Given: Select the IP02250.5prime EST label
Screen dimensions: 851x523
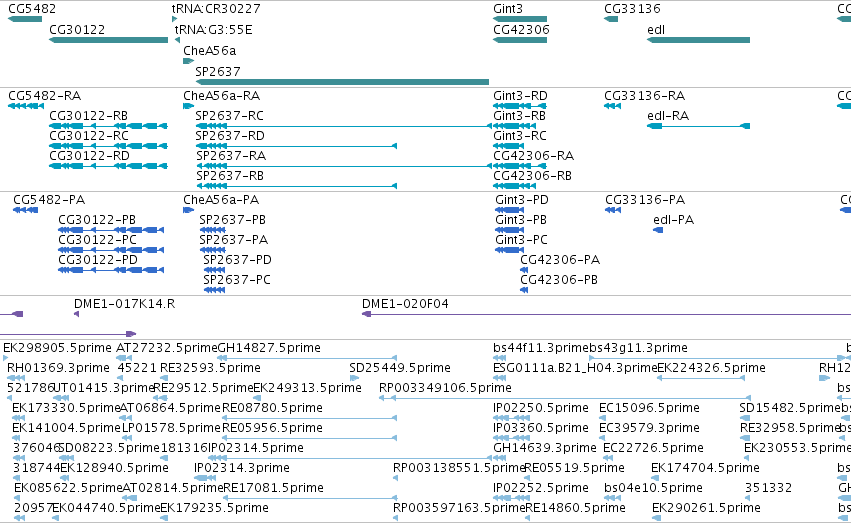Looking at the screenshot, I should click(541, 409).
